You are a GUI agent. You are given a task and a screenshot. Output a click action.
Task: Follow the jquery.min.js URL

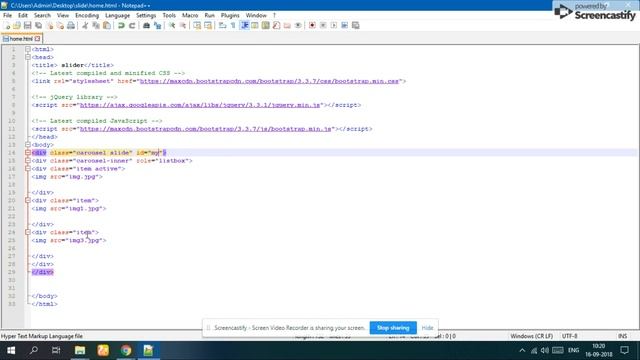[x=200, y=105]
